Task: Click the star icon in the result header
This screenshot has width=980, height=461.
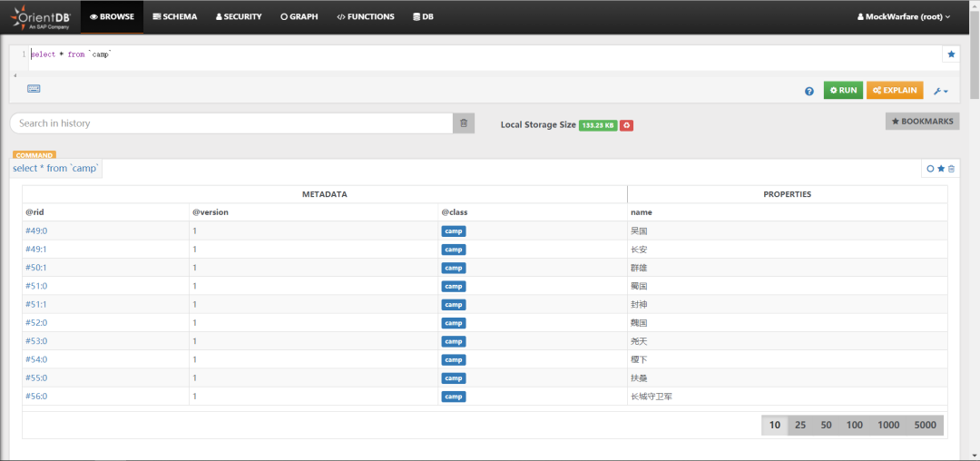Action: tap(941, 169)
